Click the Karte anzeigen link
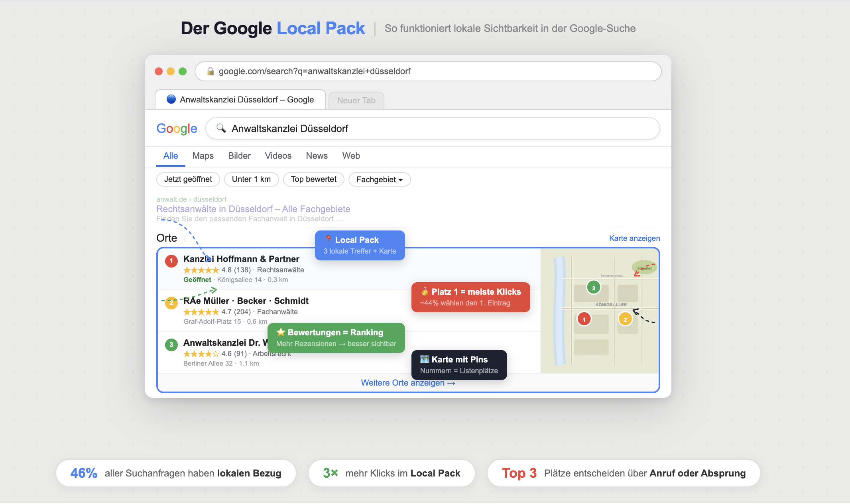The image size is (850, 504). [x=634, y=238]
